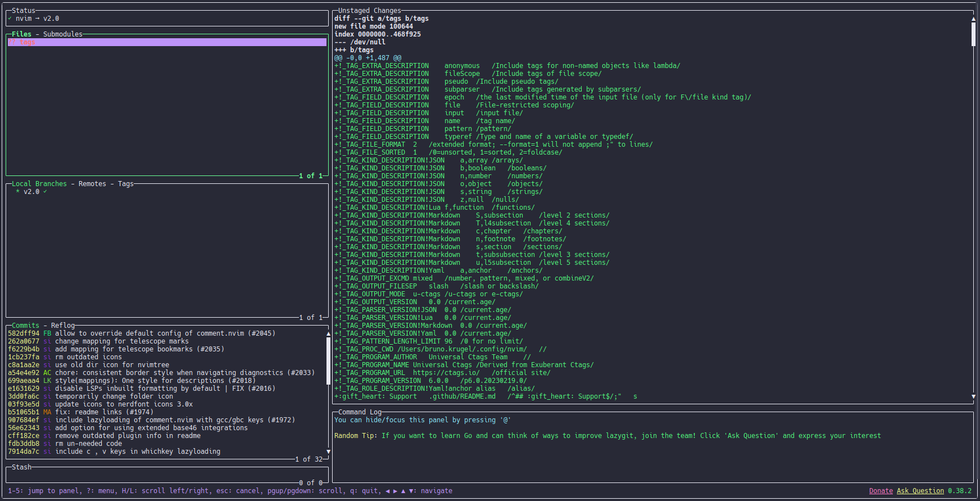Select commit 03f93e5d nerdfont icons update
This screenshot has height=501, width=980.
(x=166, y=404)
